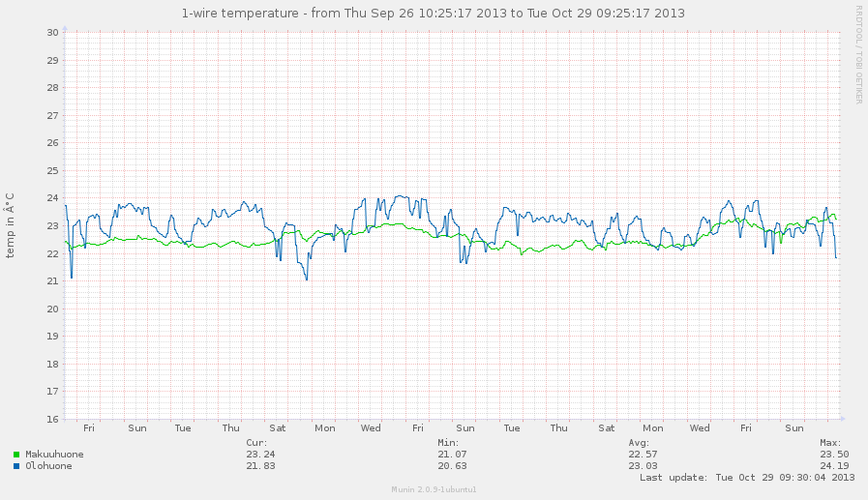Click the Munin 2.0.9 version footer
868x500 pixels.
coord(434,490)
